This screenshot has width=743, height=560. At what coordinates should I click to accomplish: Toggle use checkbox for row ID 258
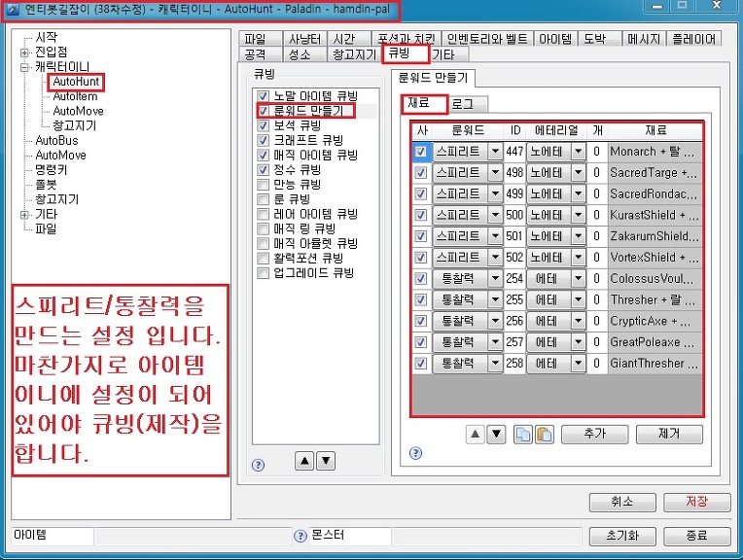point(421,364)
